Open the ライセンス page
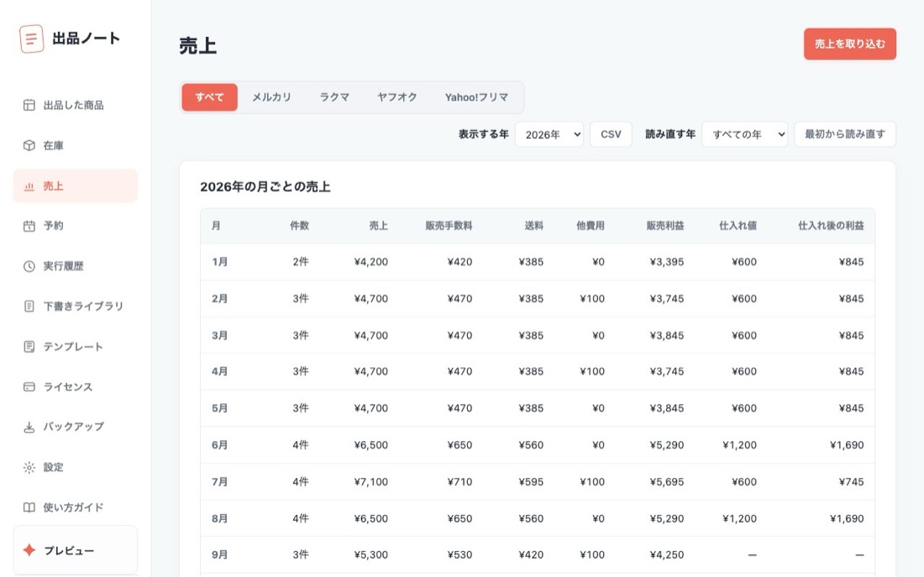Image resolution: width=924 pixels, height=577 pixels. click(x=76, y=387)
